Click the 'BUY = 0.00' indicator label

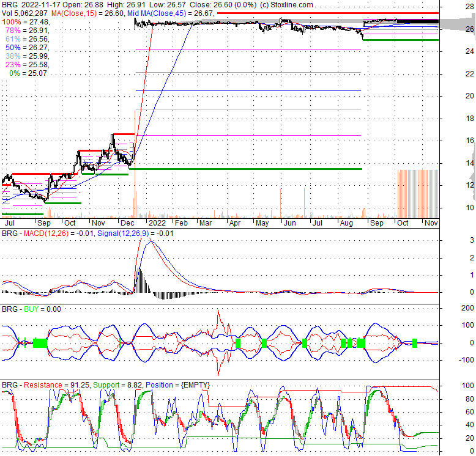click(42, 309)
